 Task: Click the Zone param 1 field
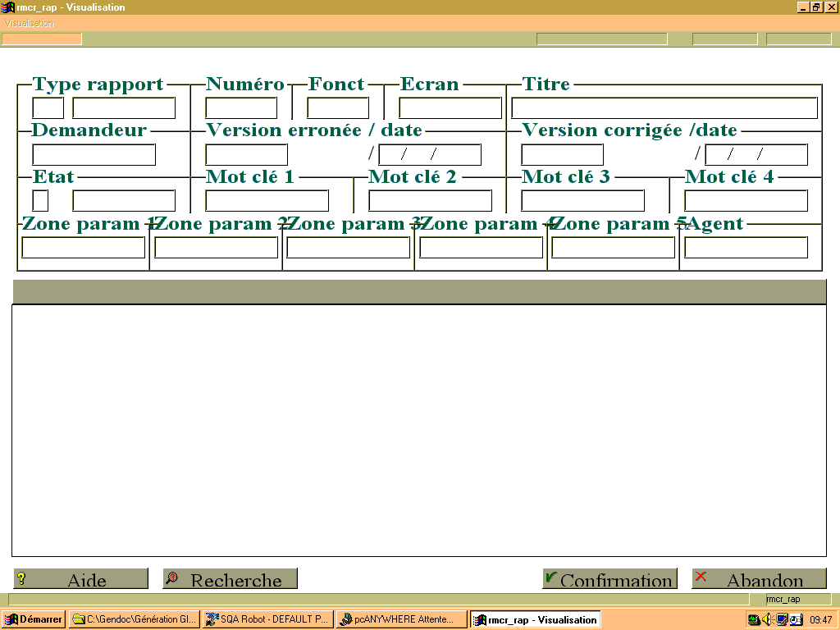(x=83, y=248)
